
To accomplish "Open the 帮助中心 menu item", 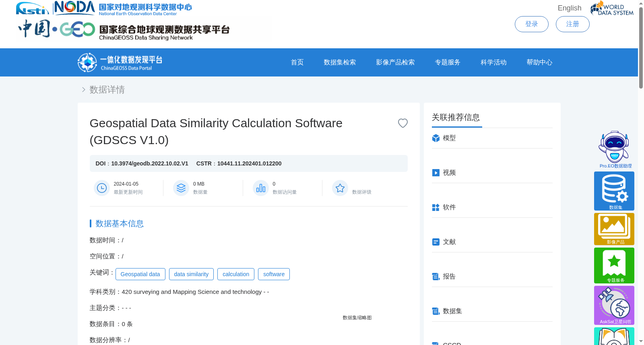I will coord(540,62).
